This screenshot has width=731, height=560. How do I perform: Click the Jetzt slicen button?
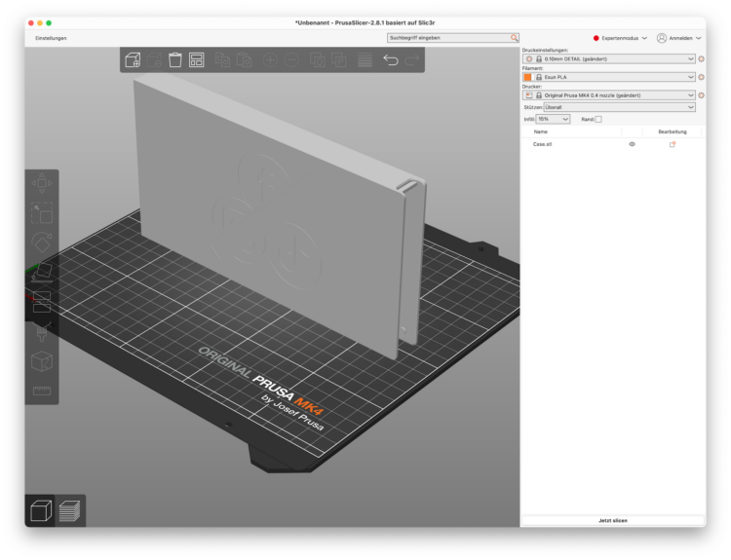click(x=612, y=521)
